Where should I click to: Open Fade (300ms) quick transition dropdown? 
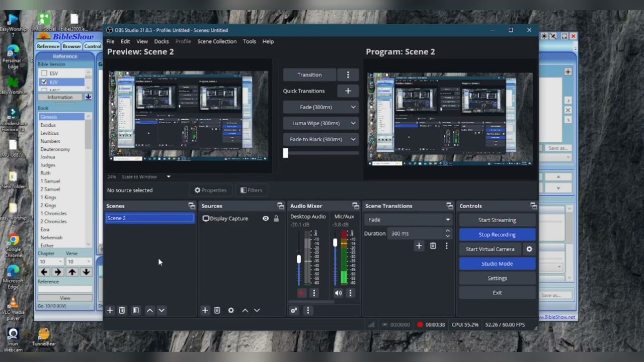pyautogui.click(x=320, y=107)
